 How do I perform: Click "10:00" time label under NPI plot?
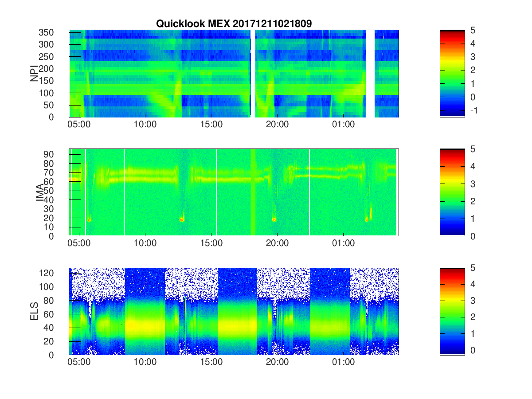tap(145, 125)
